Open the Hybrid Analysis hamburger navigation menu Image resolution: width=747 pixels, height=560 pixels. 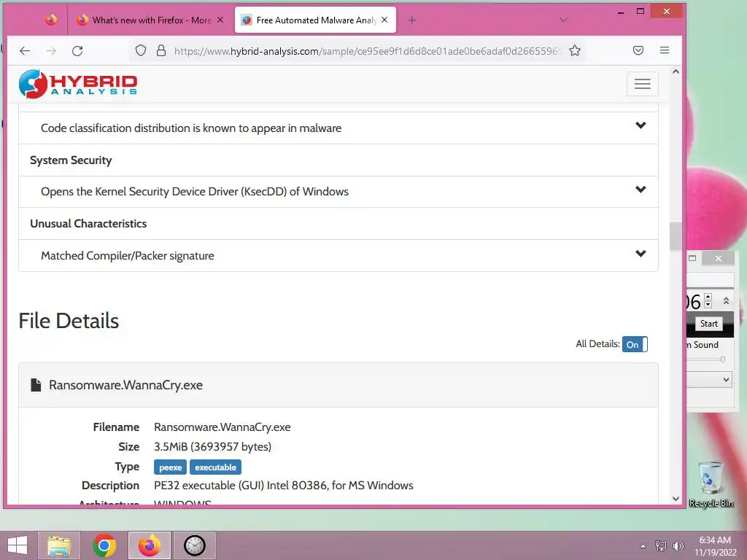[642, 84]
